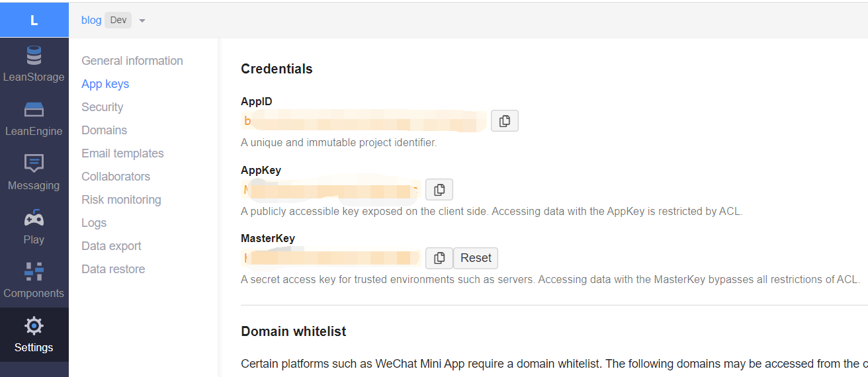The width and height of the screenshot is (868, 377).
Task: Click the L logo tile
Action: (x=34, y=20)
